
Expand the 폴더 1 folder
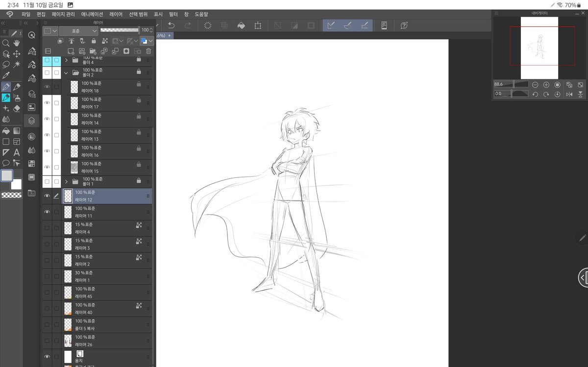(66, 182)
